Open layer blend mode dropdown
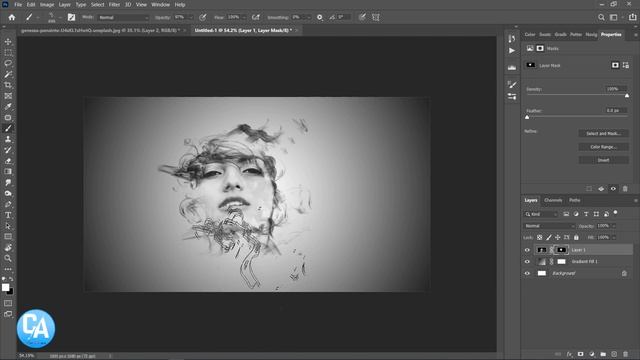The width and height of the screenshot is (640, 360). point(549,226)
